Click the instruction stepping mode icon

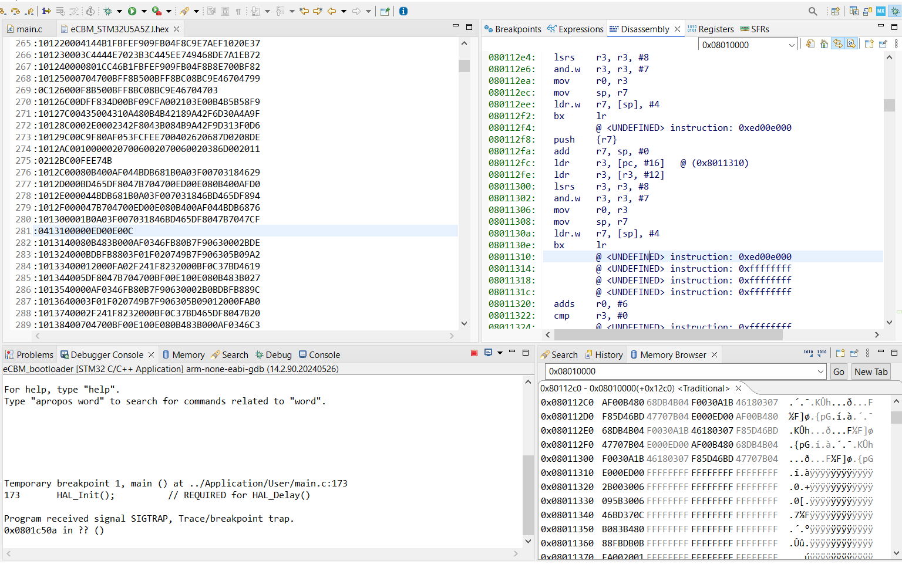46,11
